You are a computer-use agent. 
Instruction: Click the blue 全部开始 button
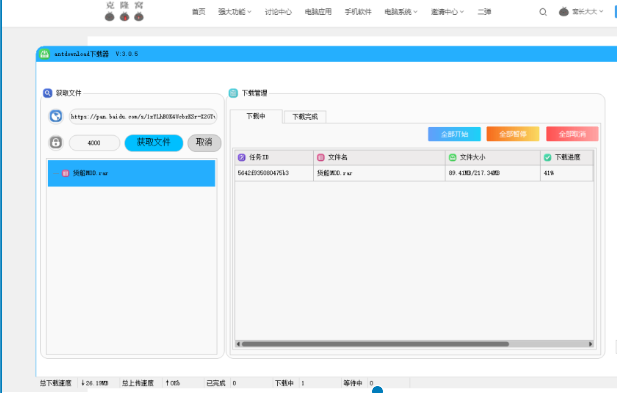(454, 134)
